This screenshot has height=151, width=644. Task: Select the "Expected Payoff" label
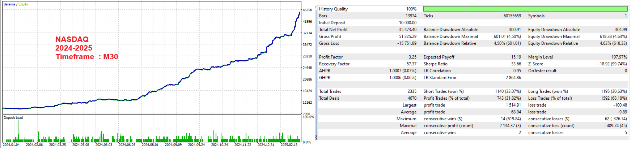[439, 57]
